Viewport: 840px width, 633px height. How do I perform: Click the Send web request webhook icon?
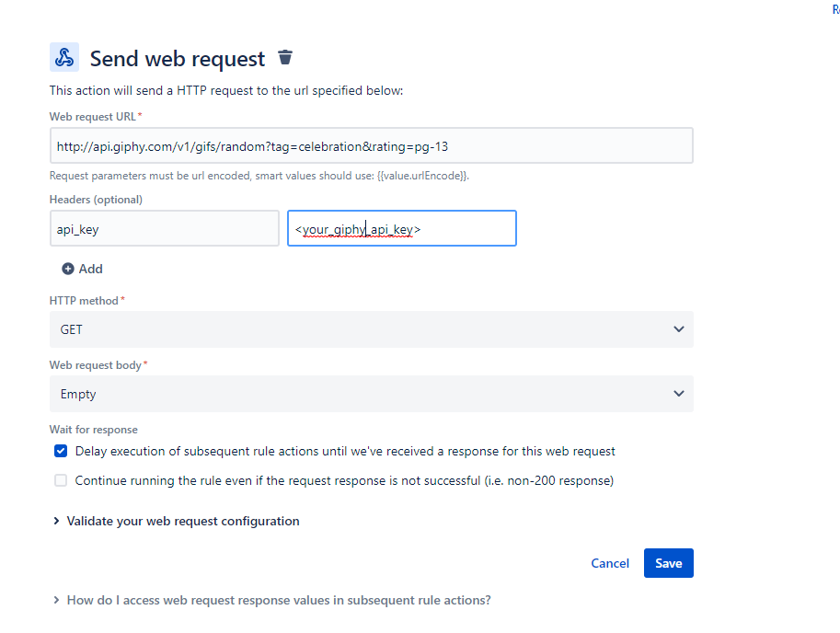[64, 57]
